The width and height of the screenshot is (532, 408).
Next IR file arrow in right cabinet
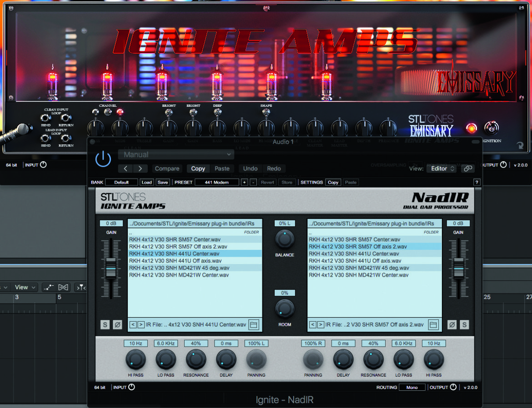[x=321, y=324]
